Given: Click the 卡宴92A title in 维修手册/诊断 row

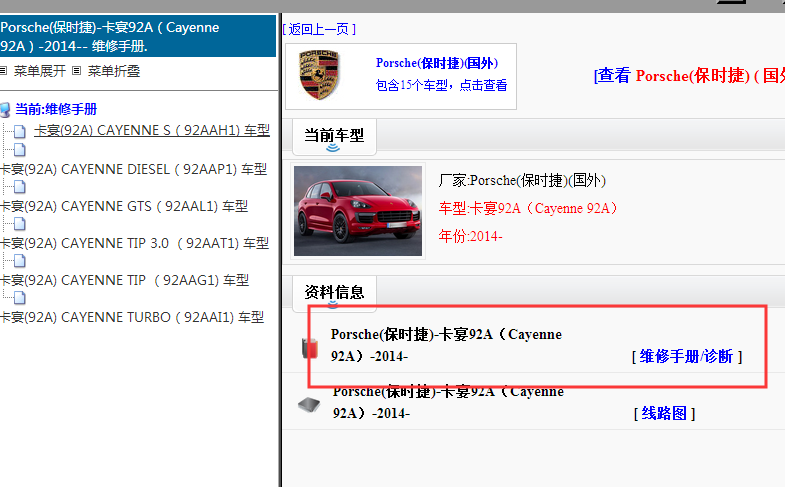Looking at the screenshot, I should 446,345.
